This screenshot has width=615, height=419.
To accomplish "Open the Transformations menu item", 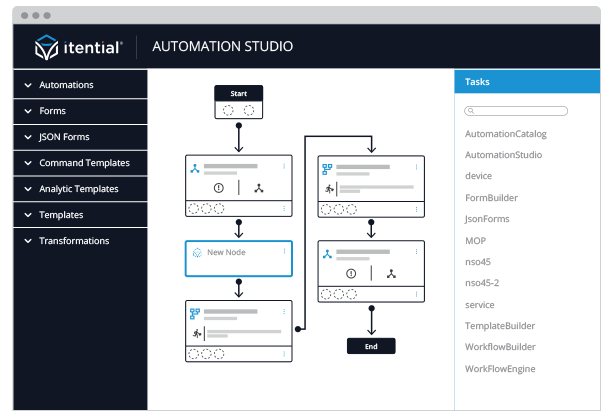I will 80,240.
